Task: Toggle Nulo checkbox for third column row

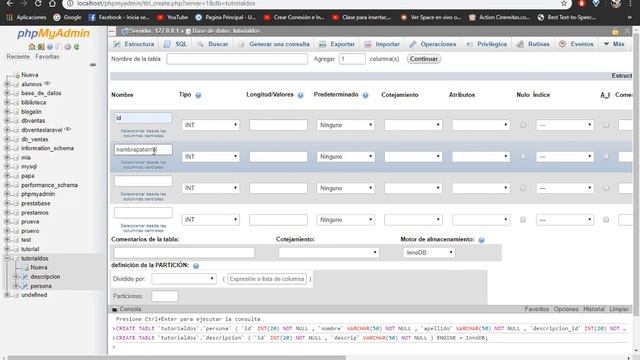Action: (x=523, y=188)
